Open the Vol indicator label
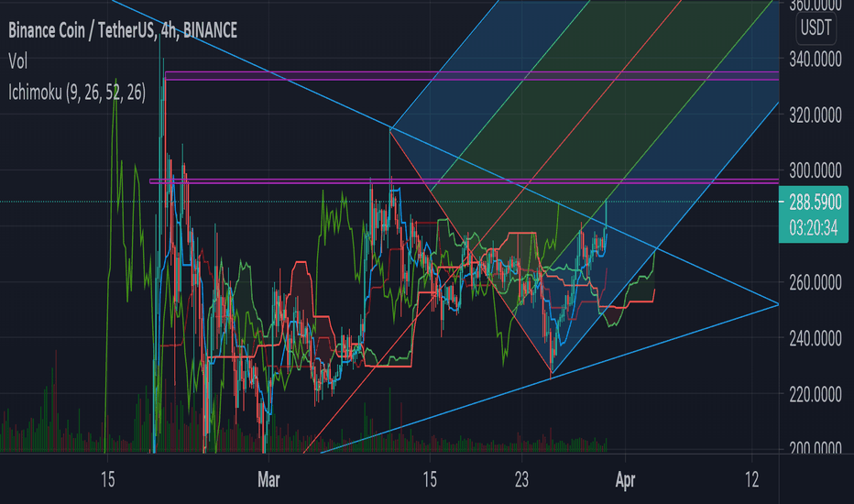 click(x=18, y=61)
